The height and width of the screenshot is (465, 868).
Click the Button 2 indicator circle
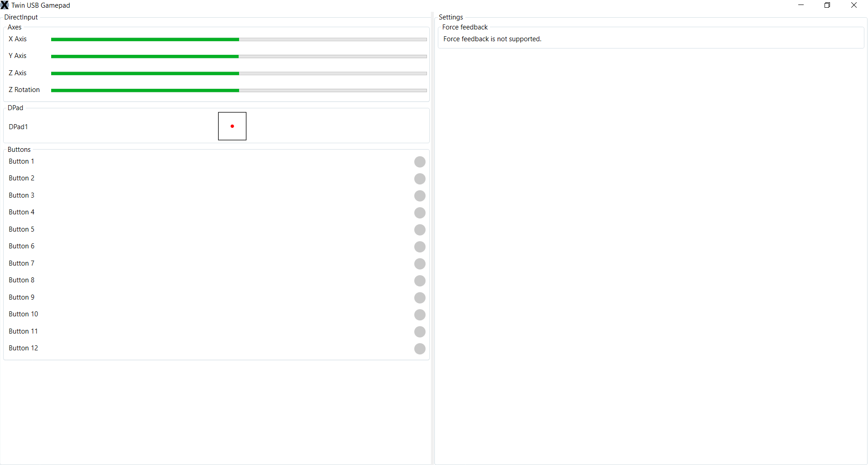[x=420, y=179]
